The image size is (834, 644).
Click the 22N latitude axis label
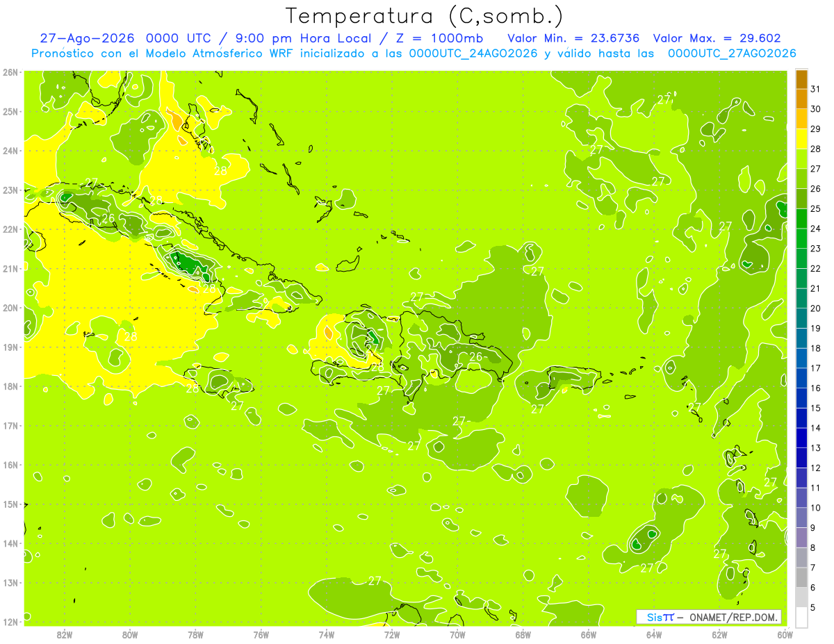pos(10,229)
